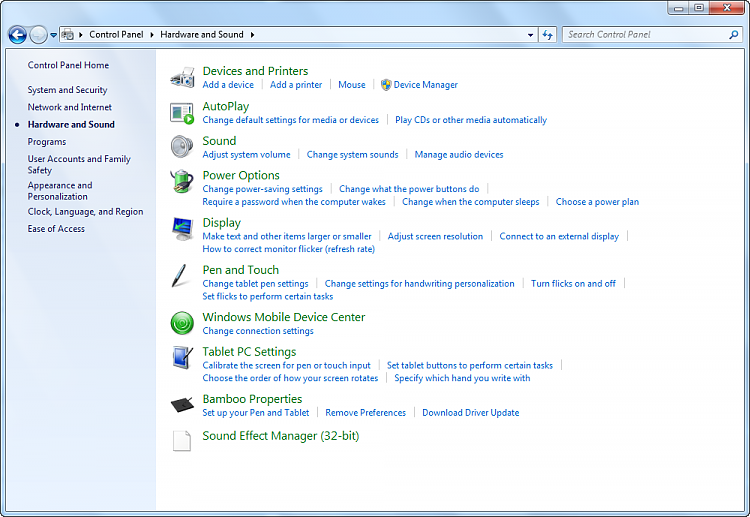Image resolution: width=750 pixels, height=517 pixels.
Task: Click the Tablet PC Settings icon
Action: click(182, 358)
